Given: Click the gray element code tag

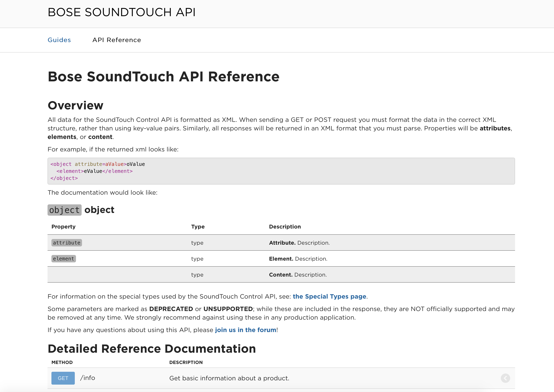Looking at the screenshot, I should 64,258.
